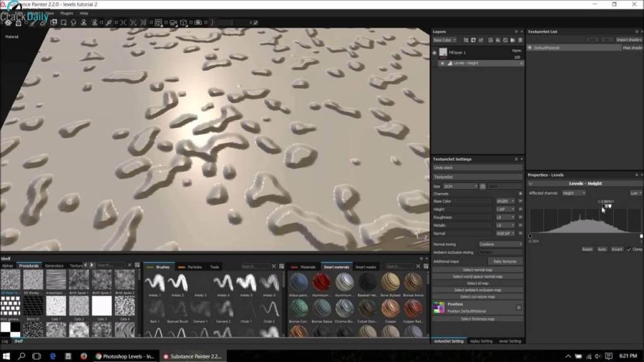
Task: Add a mask to the layer
Action: (474, 40)
